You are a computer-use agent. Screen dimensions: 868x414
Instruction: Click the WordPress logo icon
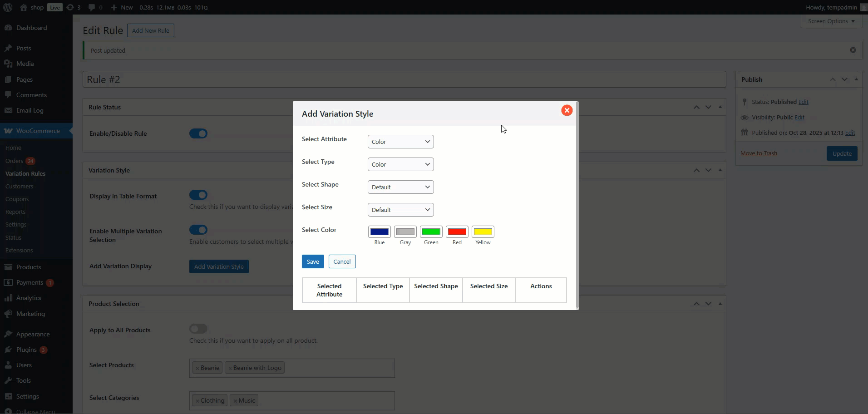pyautogui.click(x=8, y=7)
